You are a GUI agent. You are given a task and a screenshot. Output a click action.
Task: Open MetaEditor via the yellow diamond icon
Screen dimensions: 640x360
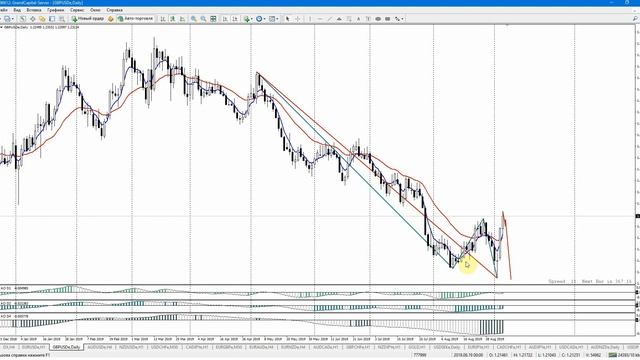[x=111, y=19]
